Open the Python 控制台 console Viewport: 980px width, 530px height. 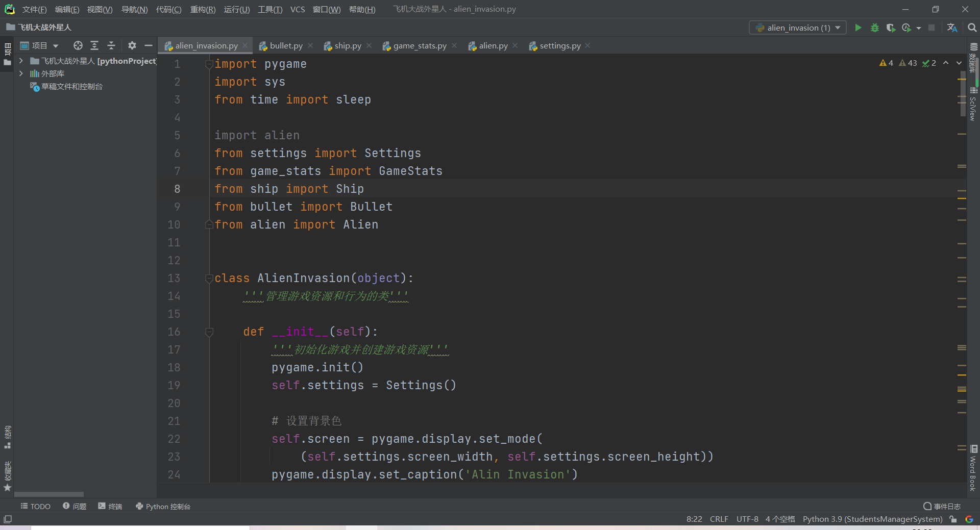(x=163, y=506)
